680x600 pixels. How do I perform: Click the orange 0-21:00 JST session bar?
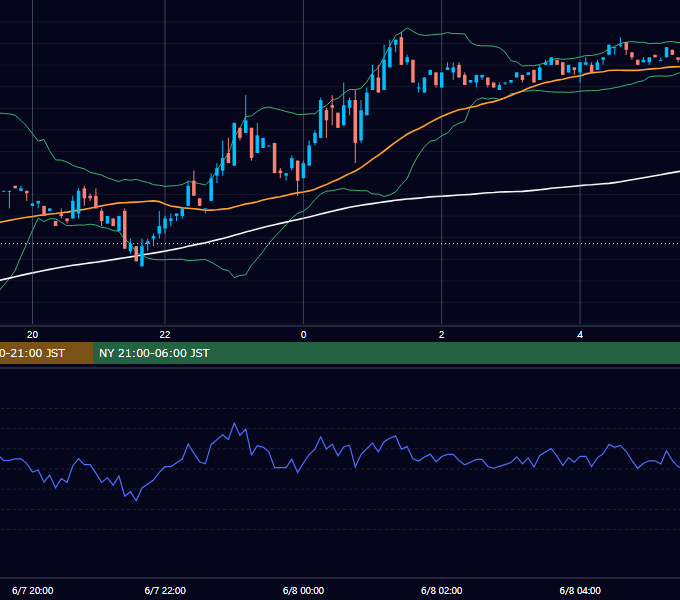click(x=46, y=353)
